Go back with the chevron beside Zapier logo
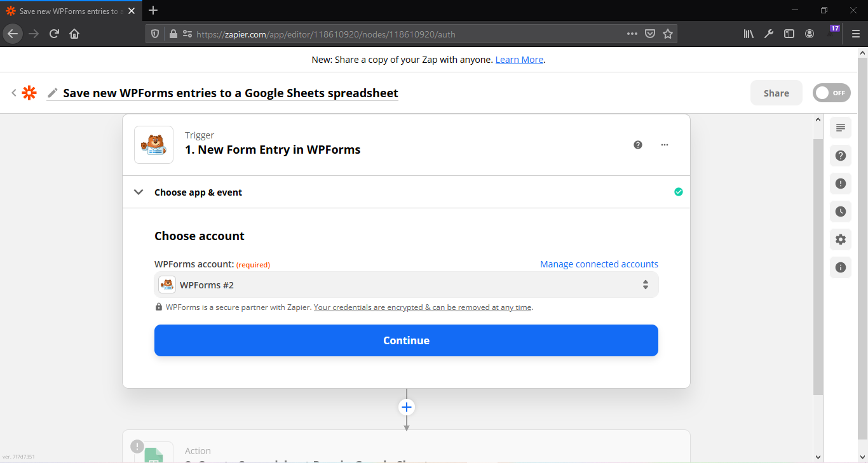 point(13,93)
